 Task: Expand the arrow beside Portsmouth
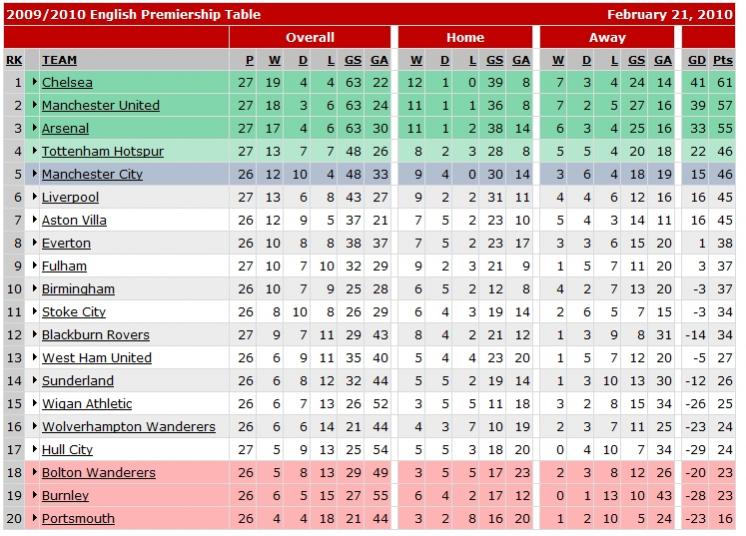35,519
